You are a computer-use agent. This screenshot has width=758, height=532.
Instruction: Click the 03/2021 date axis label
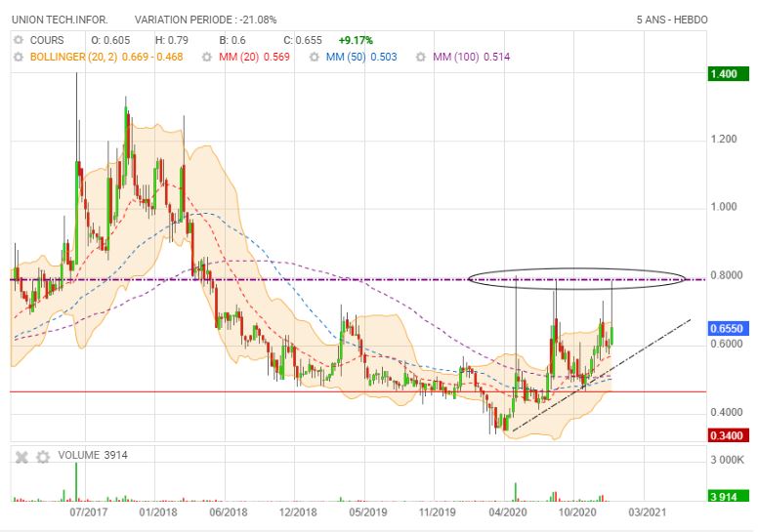point(647,512)
